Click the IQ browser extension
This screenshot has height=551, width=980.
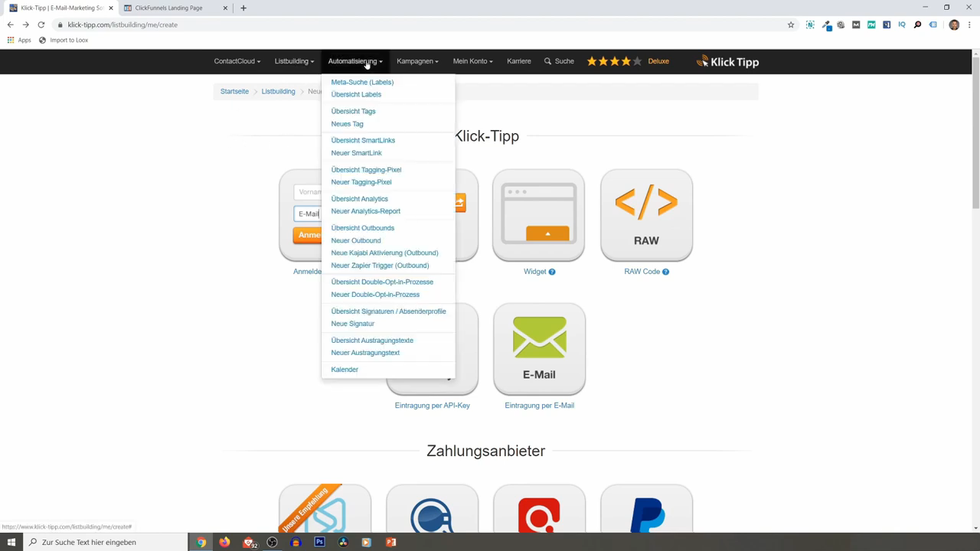[x=902, y=24]
